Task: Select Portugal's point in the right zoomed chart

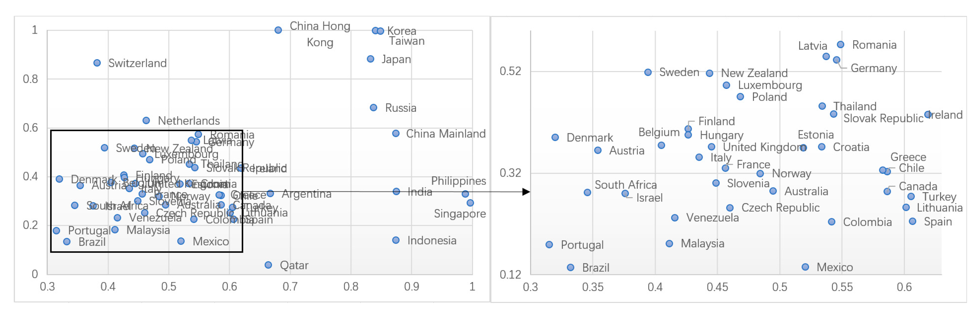Action: pos(549,245)
